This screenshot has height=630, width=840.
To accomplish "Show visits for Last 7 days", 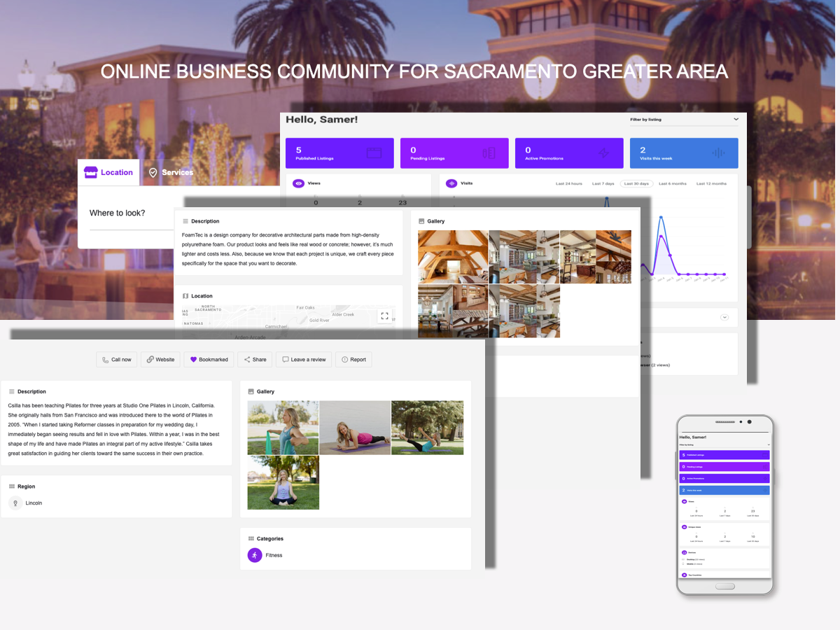I will (x=603, y=183).
